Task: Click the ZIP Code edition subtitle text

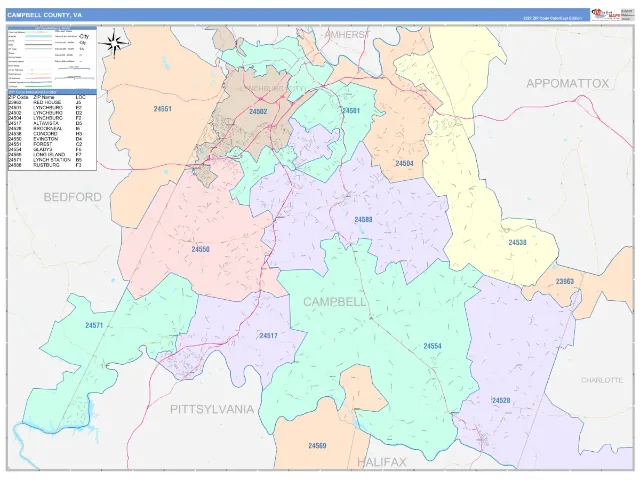Action: (x=553, y=18)
